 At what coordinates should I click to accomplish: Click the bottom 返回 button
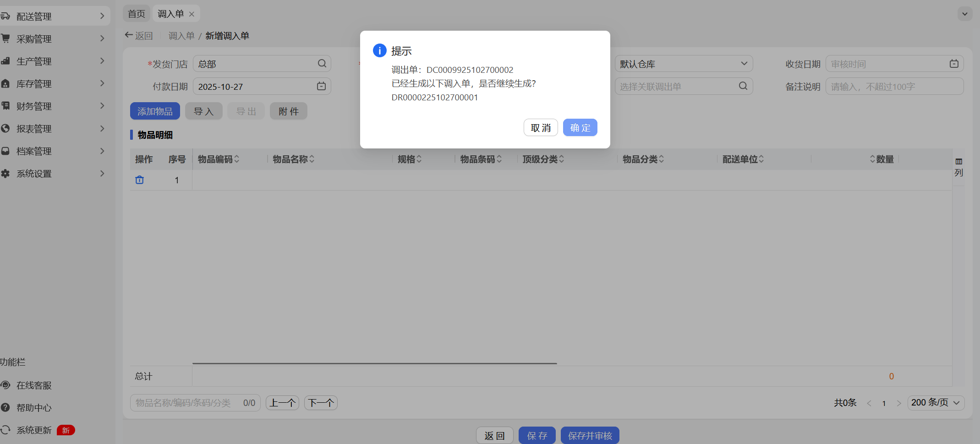(495, 435)
